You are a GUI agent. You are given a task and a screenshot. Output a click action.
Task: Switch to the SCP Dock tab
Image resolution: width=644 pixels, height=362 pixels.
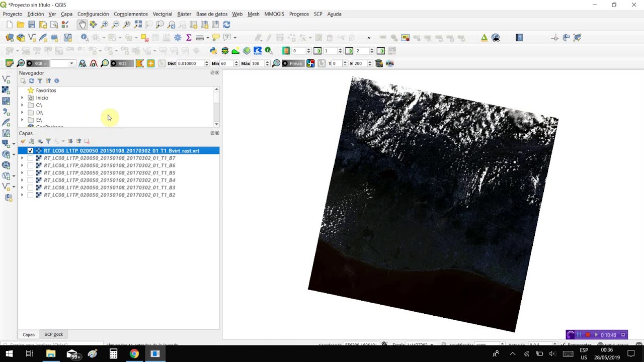coord(54,334)
